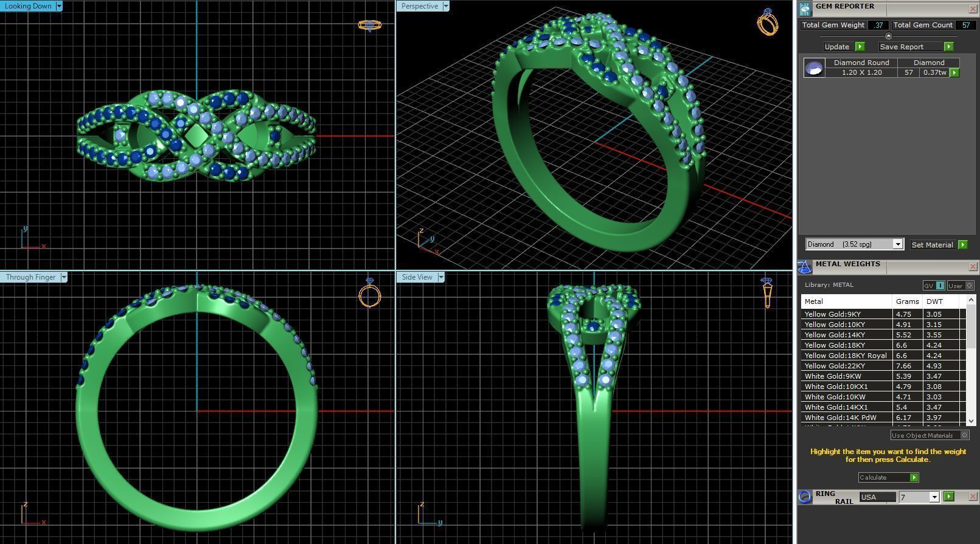Click the Ring Rail green apply arrow
The height and width of the screenshot is (544, 980).
948,497
